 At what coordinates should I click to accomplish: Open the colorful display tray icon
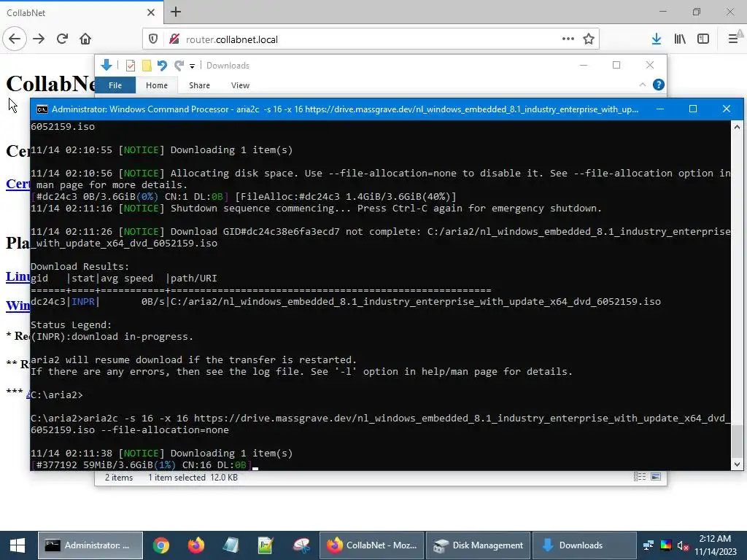666,545
